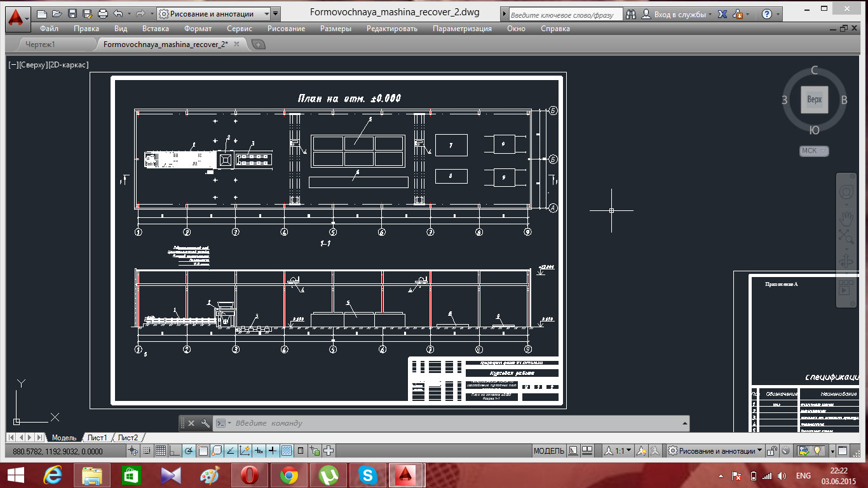Open the Файл menu

49,29
